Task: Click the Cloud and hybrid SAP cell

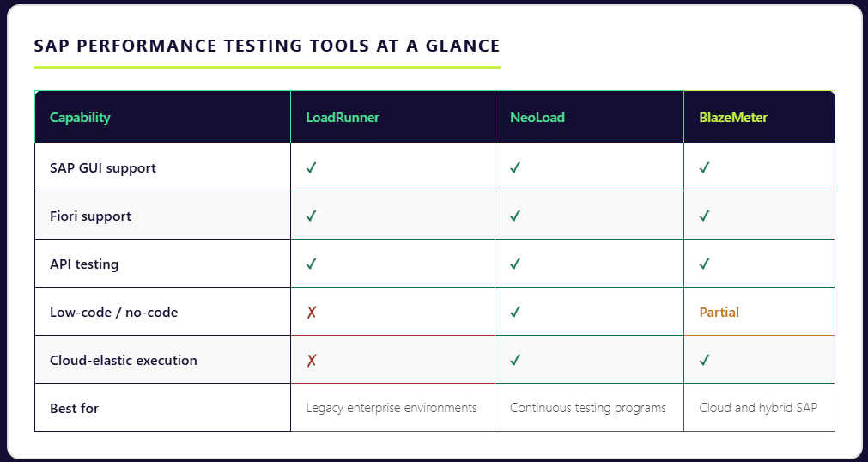Action: 759,408
